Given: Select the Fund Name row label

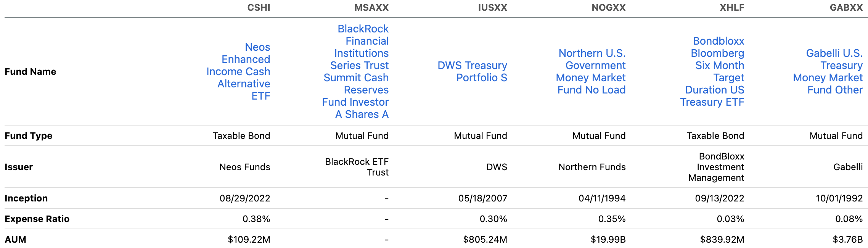Looking at the screenshot, I should [31, 72].
